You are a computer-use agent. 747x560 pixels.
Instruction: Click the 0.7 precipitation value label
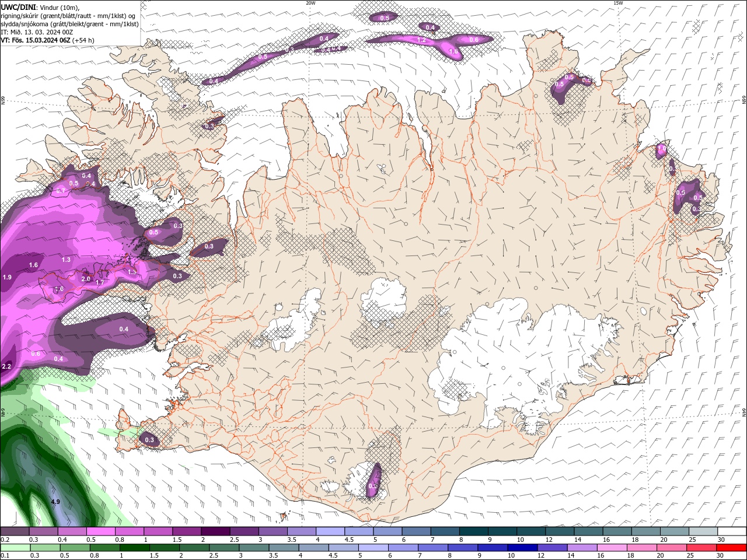click(x=60, y=191)
